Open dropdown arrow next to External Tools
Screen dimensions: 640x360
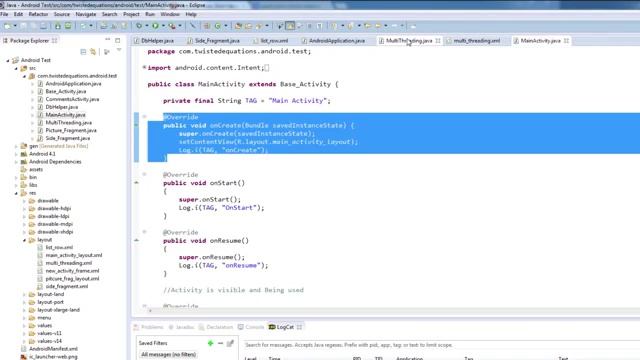tap(180, 26)
